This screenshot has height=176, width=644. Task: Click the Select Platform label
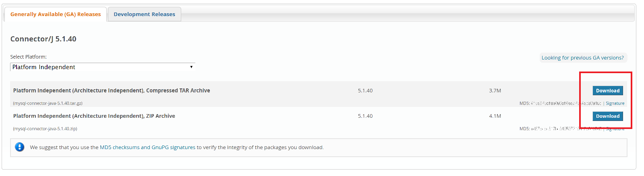[x=28, y=57]
